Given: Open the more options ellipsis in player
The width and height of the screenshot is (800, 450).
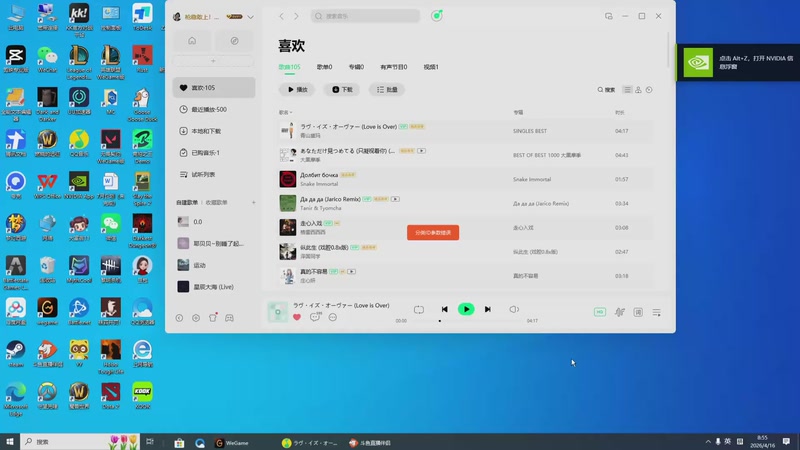Looking at the screenshot, I should click(333, 317).
